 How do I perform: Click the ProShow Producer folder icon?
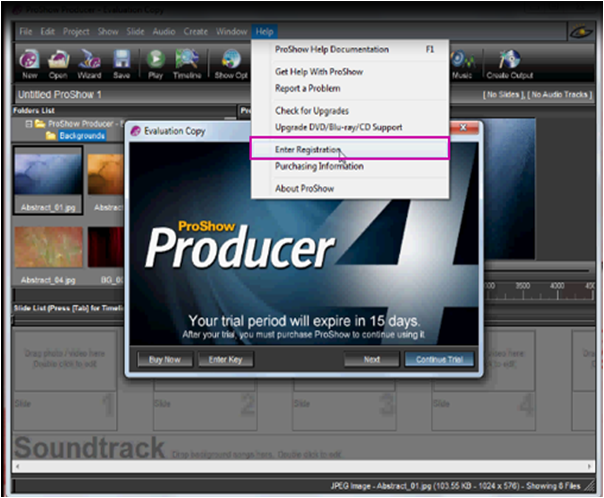[x=40, y=124]
